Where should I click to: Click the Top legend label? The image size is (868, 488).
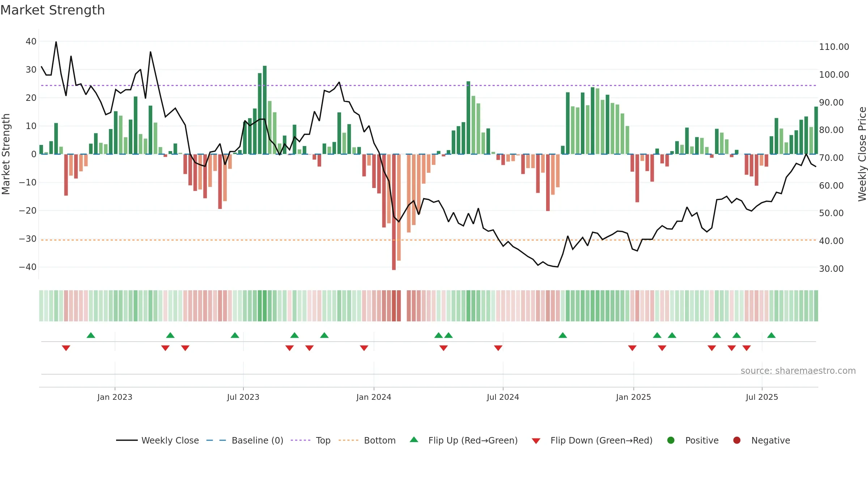[x=323, y=440]
